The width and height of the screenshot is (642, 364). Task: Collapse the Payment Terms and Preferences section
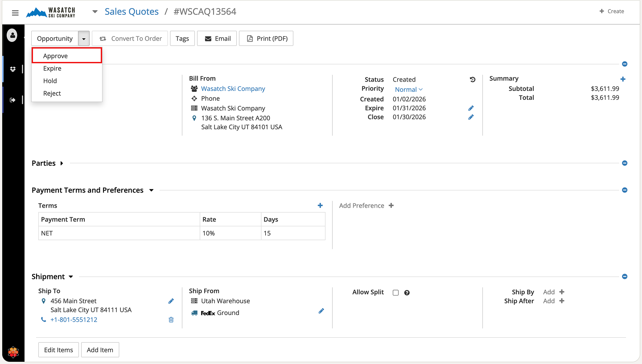(x=151, y=190)
